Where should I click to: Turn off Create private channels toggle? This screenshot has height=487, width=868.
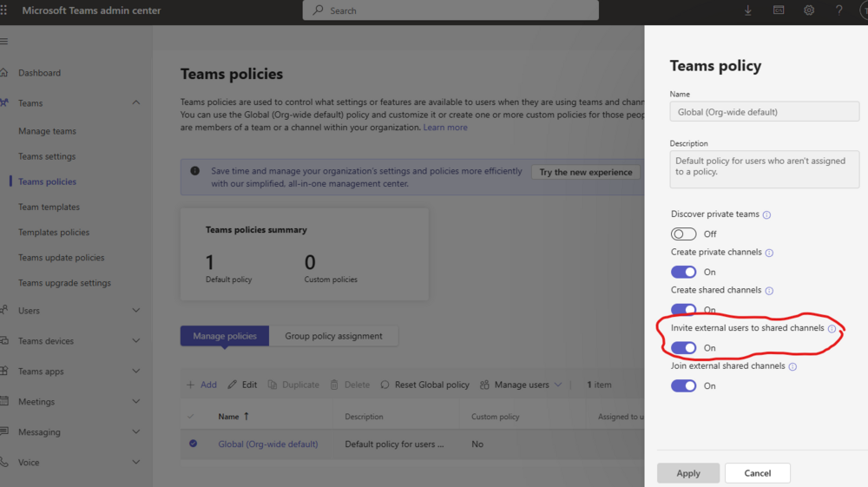[x=684, y=272]
